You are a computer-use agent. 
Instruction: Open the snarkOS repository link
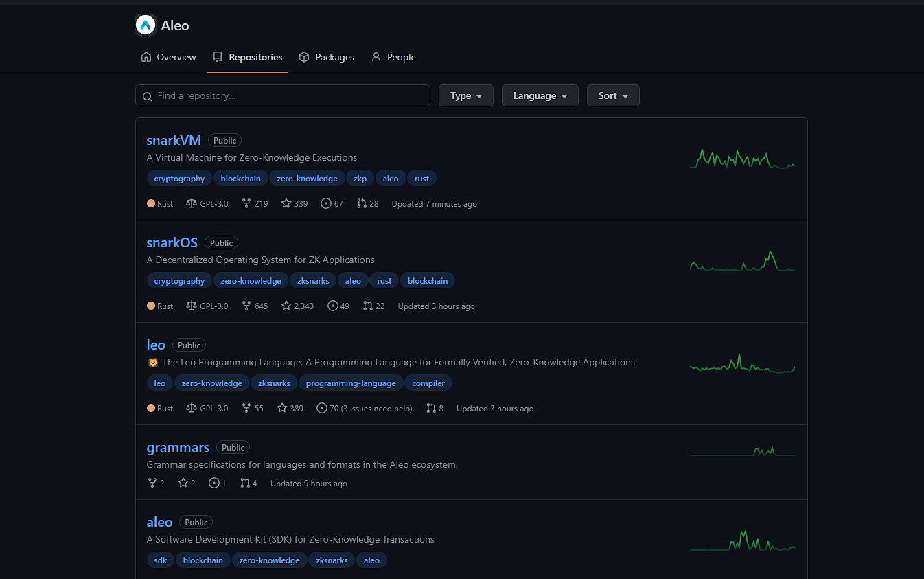coord(172,243)
